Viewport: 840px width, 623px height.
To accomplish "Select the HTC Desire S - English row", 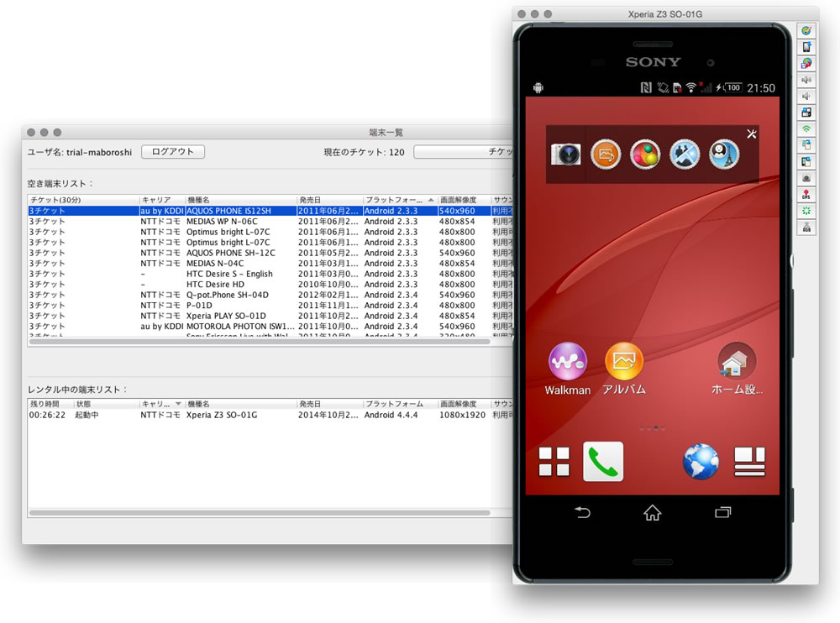I will [x=270, y=274].
